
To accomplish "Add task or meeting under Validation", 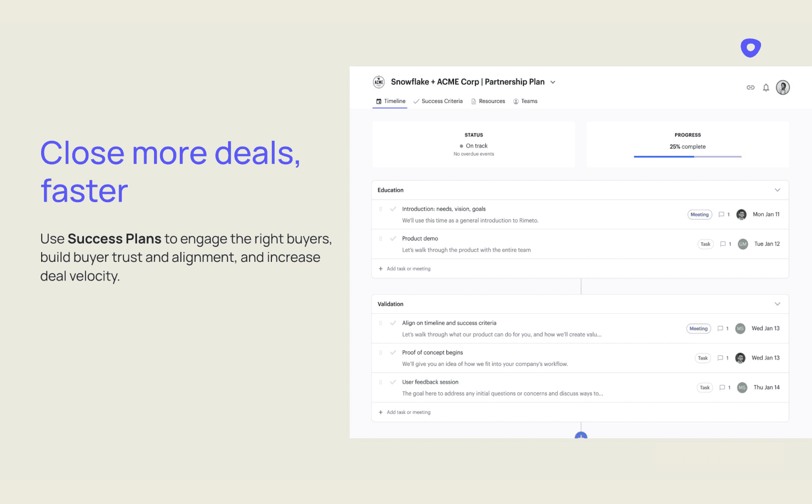I will [405, 412].
